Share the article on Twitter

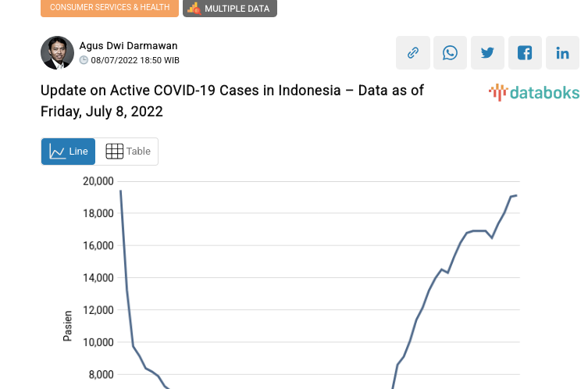click(x=487, y=53)
